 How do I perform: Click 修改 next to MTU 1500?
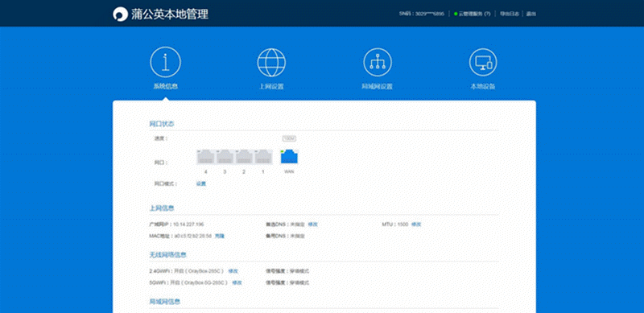coord(416,224)
